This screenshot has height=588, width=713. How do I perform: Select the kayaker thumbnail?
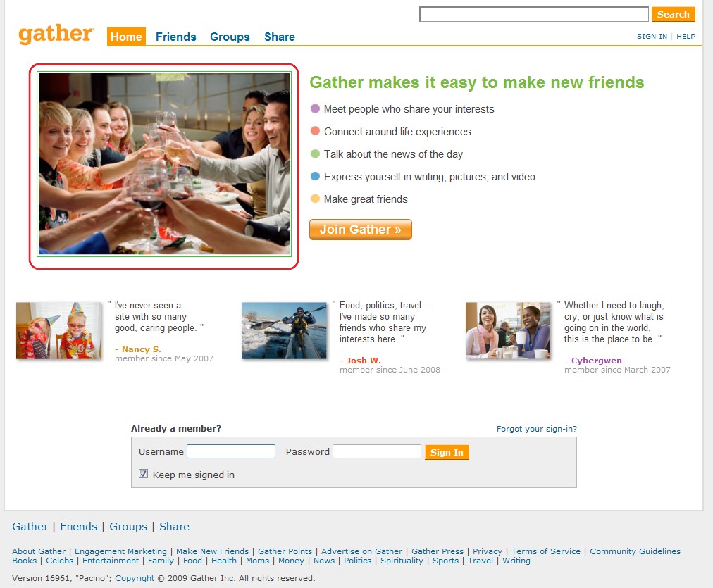pos(284,331)
